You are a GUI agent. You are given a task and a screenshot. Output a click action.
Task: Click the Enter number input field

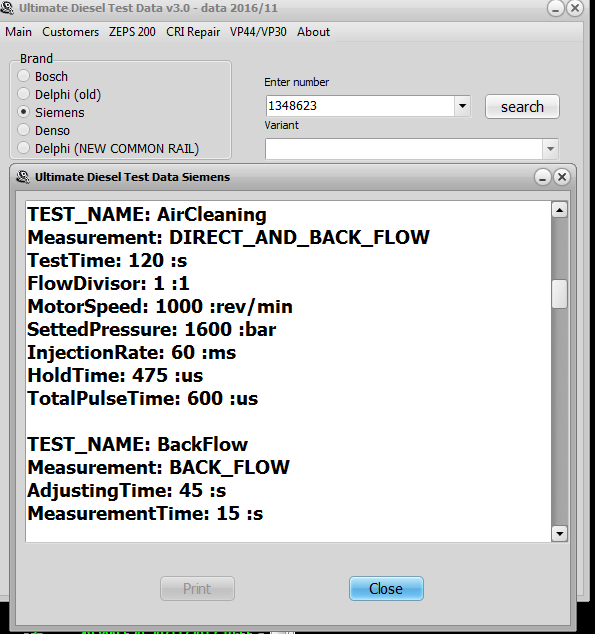[360, 106]
